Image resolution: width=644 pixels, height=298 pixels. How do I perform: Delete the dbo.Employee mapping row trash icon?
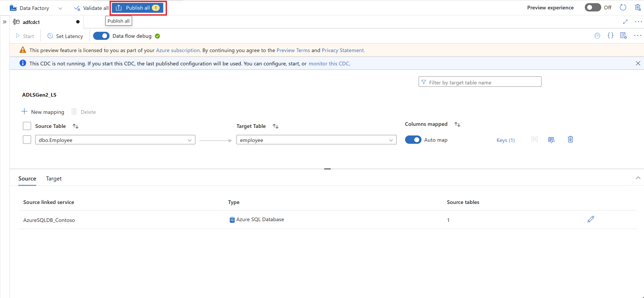pos(570,140)
